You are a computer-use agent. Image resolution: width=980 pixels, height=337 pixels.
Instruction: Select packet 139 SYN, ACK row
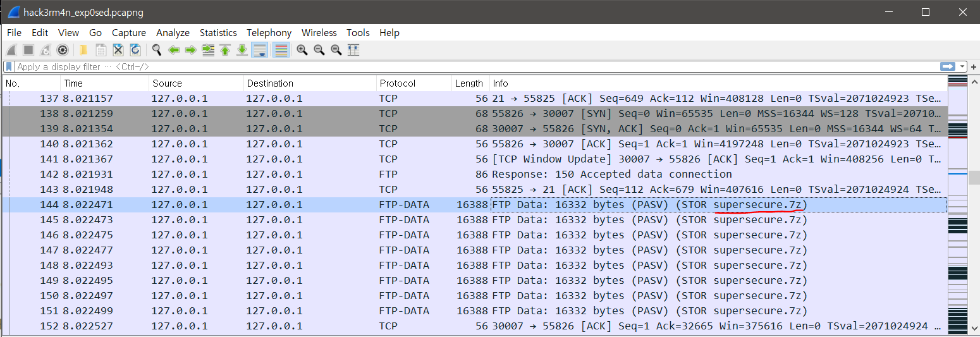pyautogui.click(x=474, y=129)
